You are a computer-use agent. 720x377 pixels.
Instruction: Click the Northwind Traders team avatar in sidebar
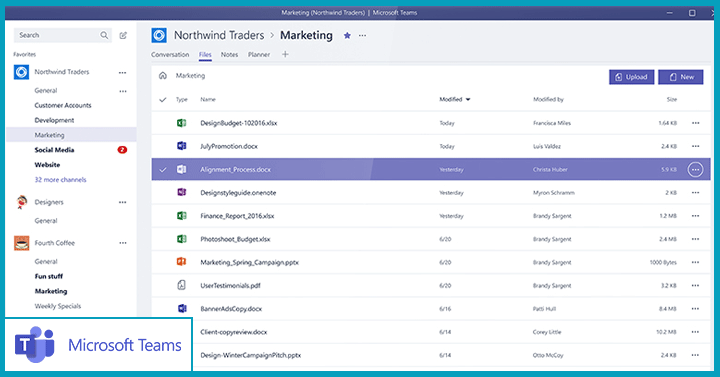[21, 72]
